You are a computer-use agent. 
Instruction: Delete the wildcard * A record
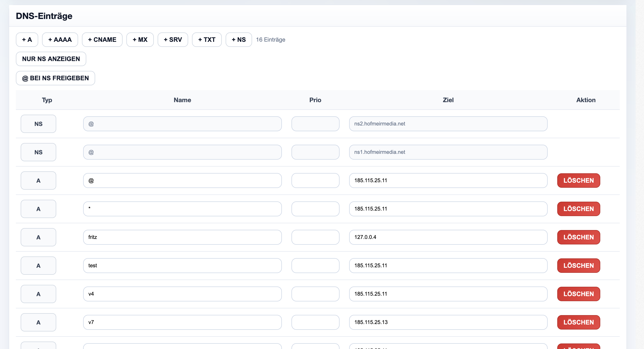578,209
